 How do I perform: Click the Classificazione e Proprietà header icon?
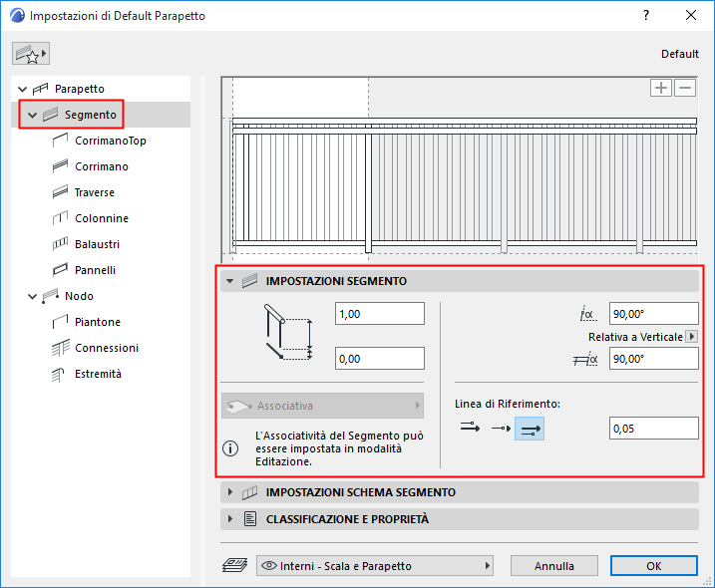point(250,518)
